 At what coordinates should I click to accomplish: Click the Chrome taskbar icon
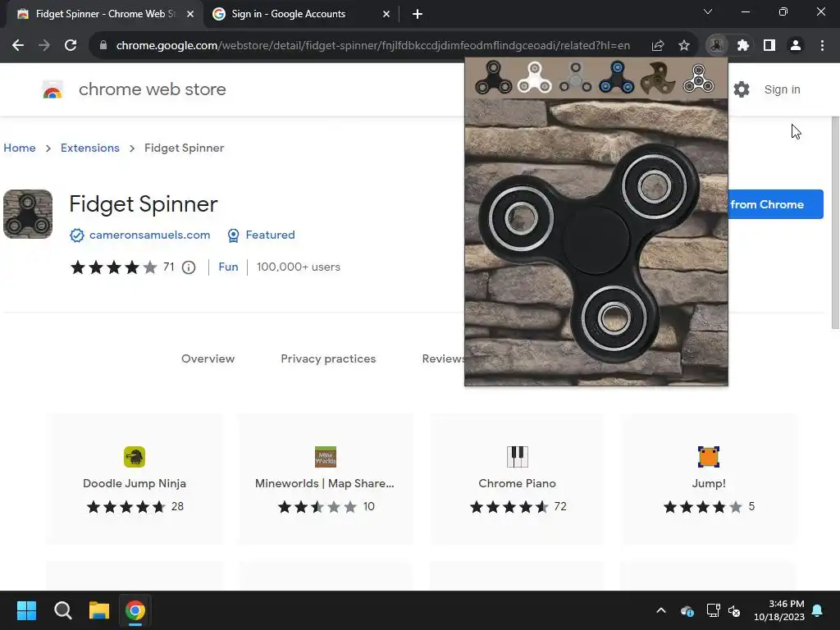point(135,610)
